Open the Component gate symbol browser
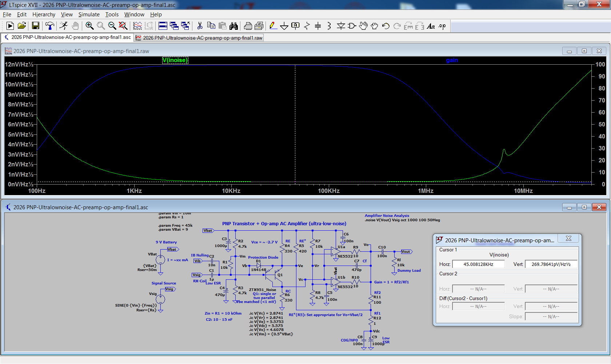This screenshot has height=364, width=611. [352, 26]
